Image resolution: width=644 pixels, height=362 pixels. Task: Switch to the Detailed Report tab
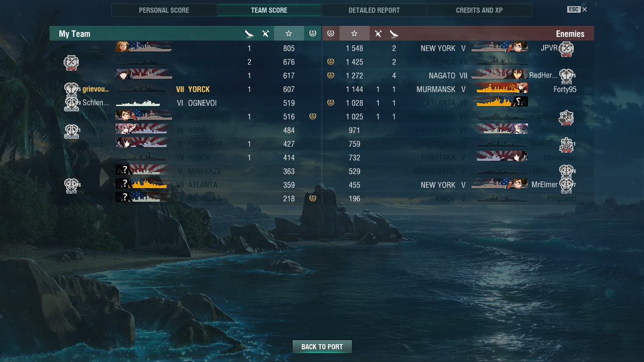[x=374, y=10]
